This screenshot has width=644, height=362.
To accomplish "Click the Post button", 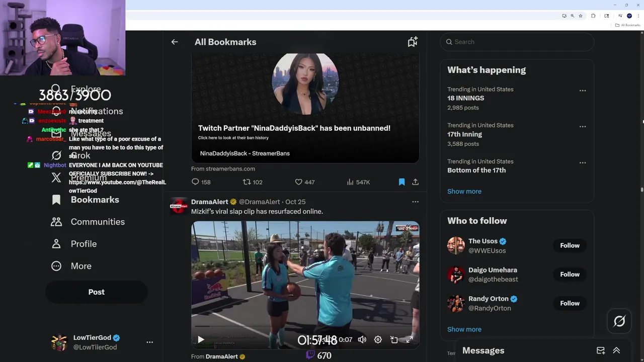I will coord(97,292).
